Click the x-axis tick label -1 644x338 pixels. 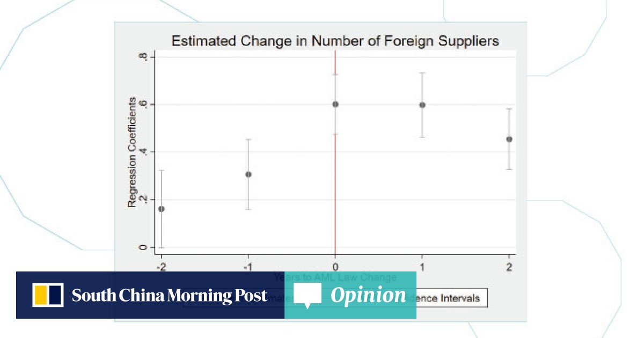(x=247, y=267)
